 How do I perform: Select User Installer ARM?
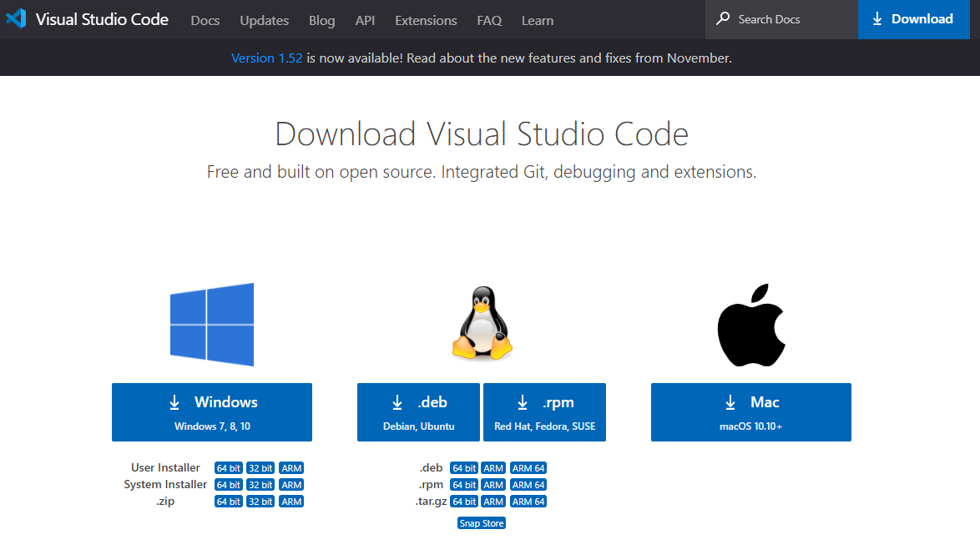pos(291,468)
